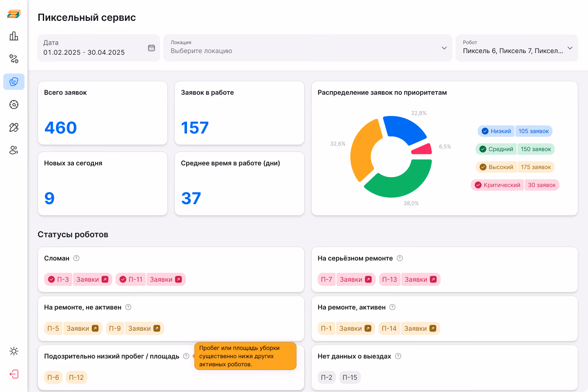Viewport: 588px width, 392px height.
Task: Open Заявки link for robot П-13
Action: click(421, 279)
